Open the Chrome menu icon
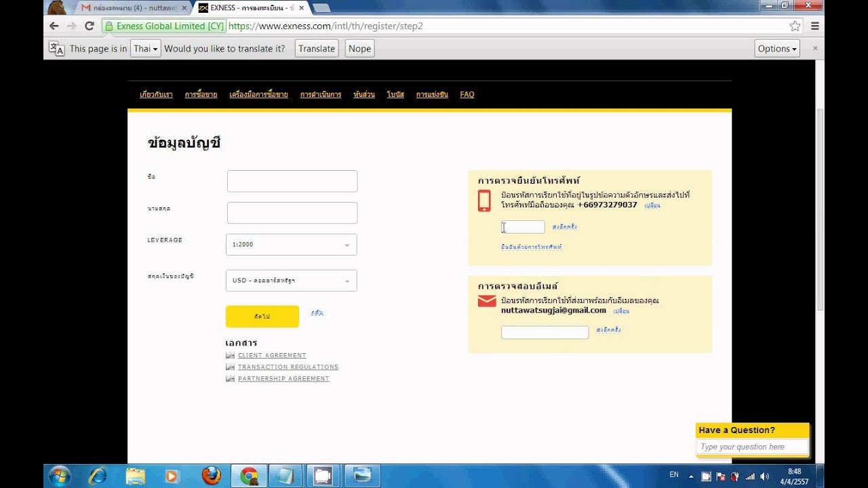This screenshot has width=868, height=488. point(815,26)
